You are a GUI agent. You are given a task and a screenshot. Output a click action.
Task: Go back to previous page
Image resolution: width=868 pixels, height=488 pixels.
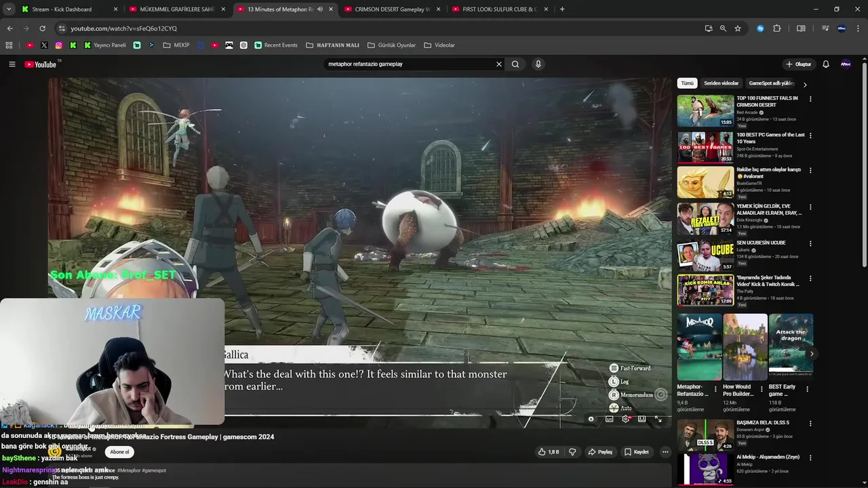(9, 28)
